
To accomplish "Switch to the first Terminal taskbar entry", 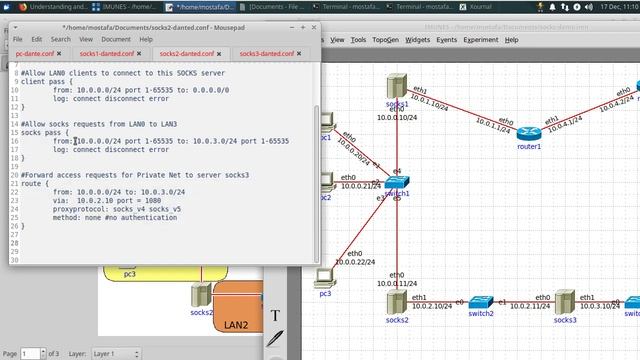I will click(347, 7).
